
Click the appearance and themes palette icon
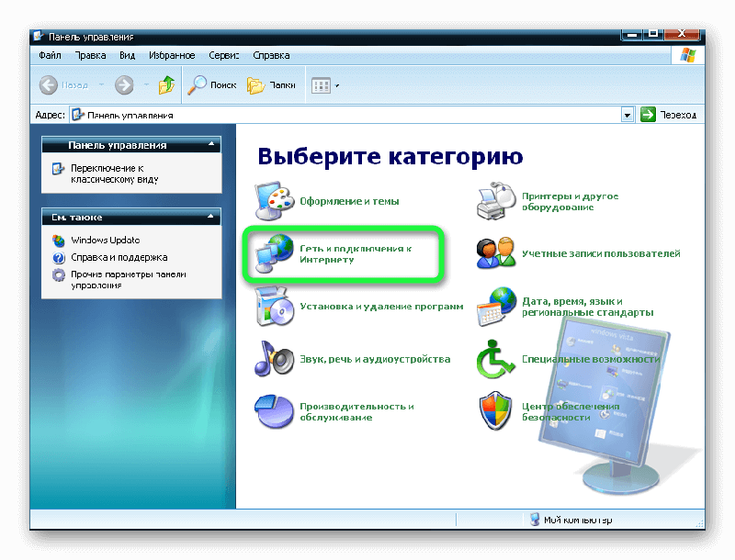275,201
